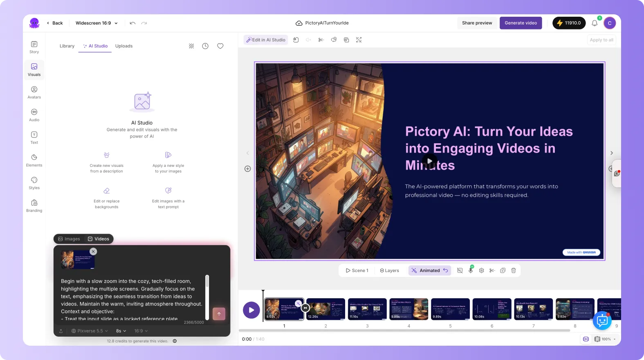Open the chat support bot icon
The width and height of the screenshot is (644, 360).
[602, 320]
